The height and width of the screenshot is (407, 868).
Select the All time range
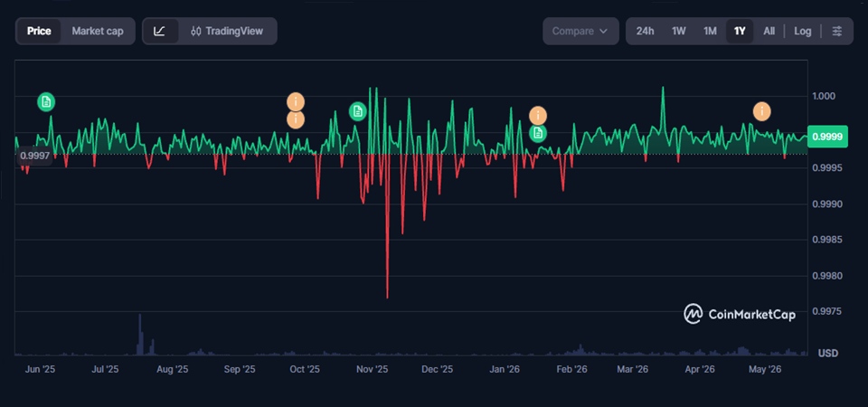tap(769, 31)
